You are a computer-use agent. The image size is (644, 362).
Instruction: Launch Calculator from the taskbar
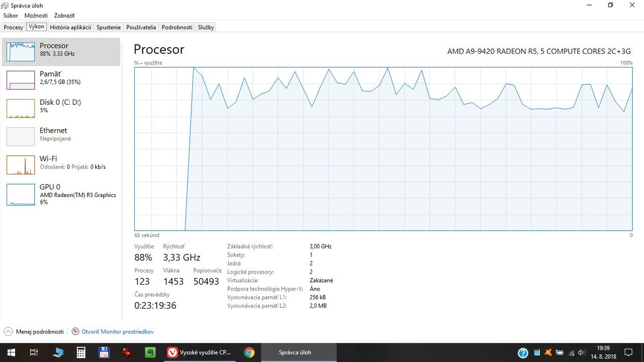click(80, 352)
